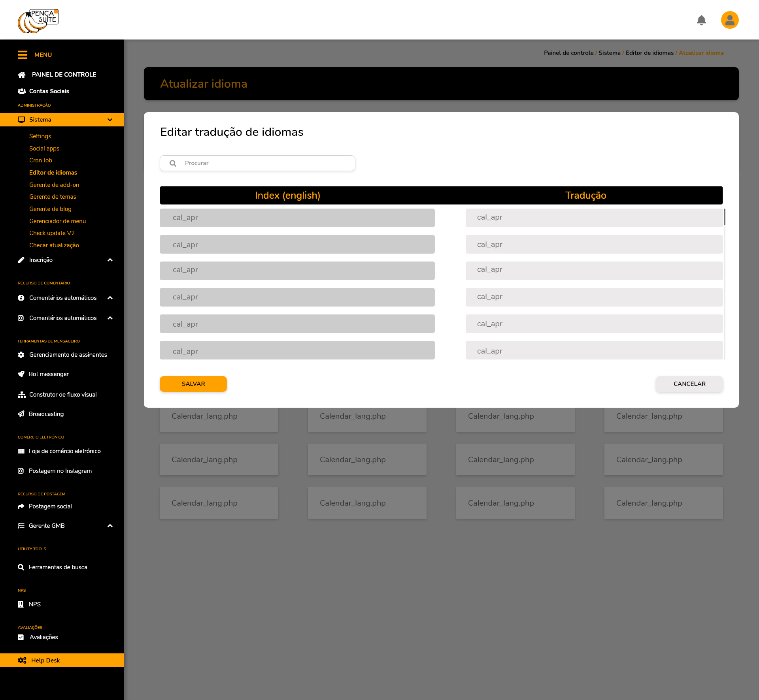Expand the Inscrição submenu chevron
Screen dimensions: 759x700
click(110, 260)
